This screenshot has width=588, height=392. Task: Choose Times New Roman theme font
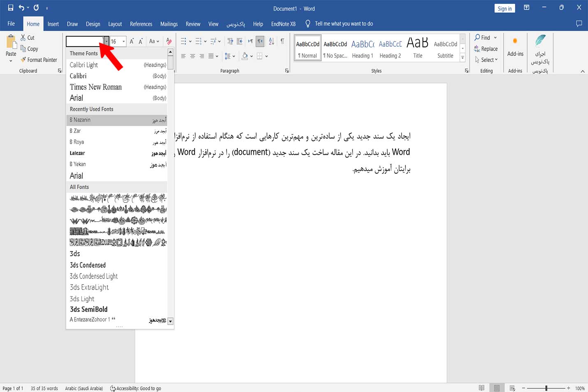117,87
